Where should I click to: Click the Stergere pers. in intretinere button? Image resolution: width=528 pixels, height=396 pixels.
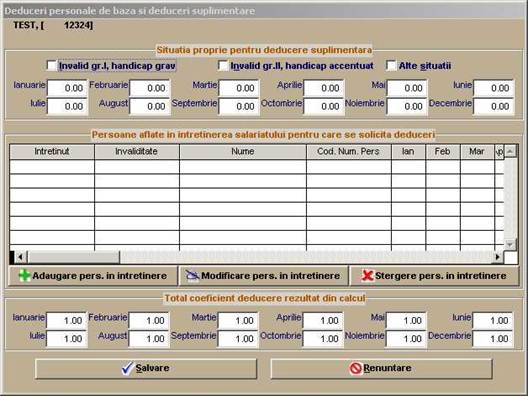[x=435, y=276]
